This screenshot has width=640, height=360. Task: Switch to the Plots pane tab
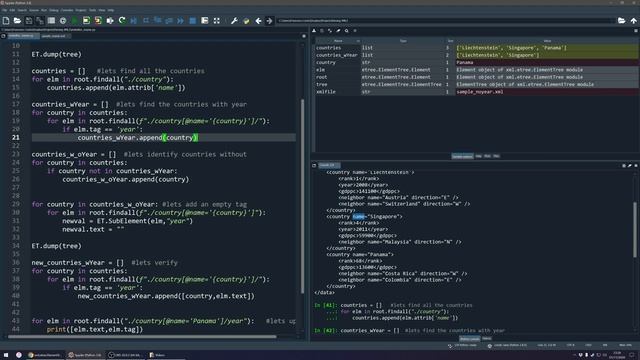[487, 156]
